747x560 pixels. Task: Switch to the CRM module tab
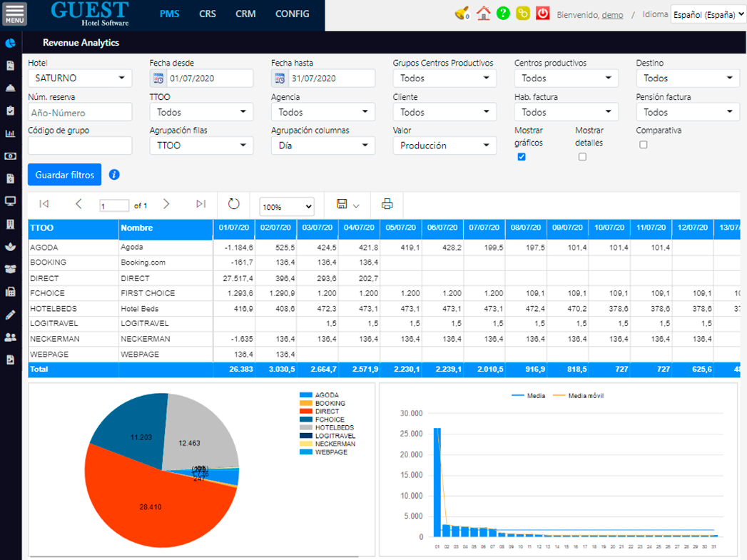pyautogui.click(x=246, y=14)
